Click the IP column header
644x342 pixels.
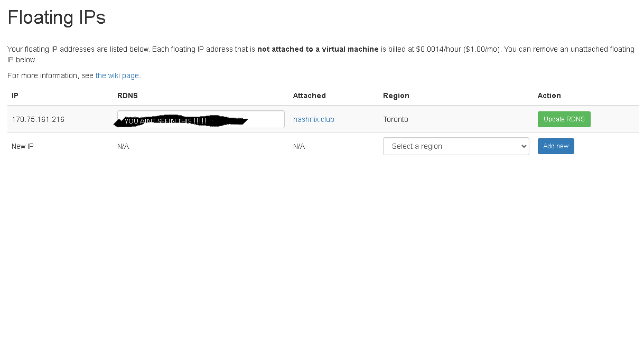pos(15,96)
